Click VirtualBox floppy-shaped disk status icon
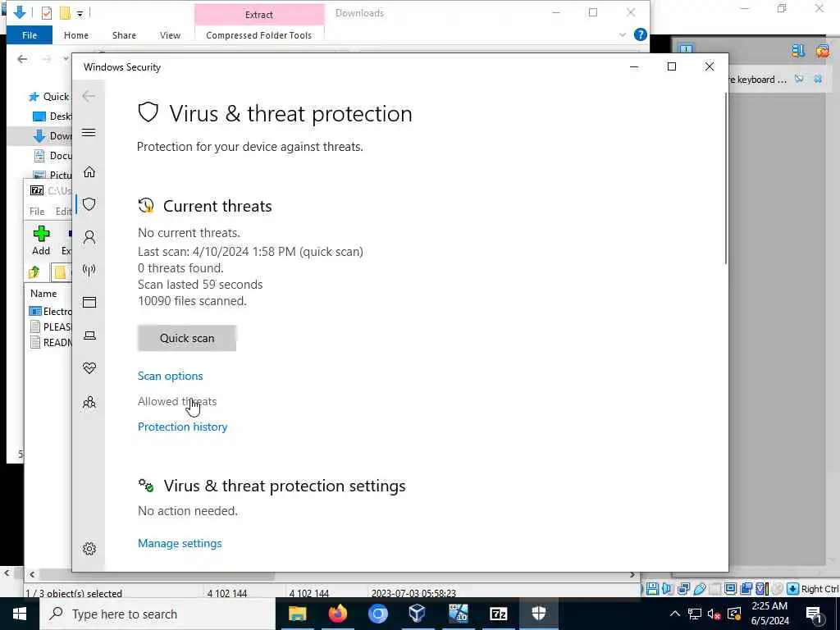840x630 pixels. [652, 589]
